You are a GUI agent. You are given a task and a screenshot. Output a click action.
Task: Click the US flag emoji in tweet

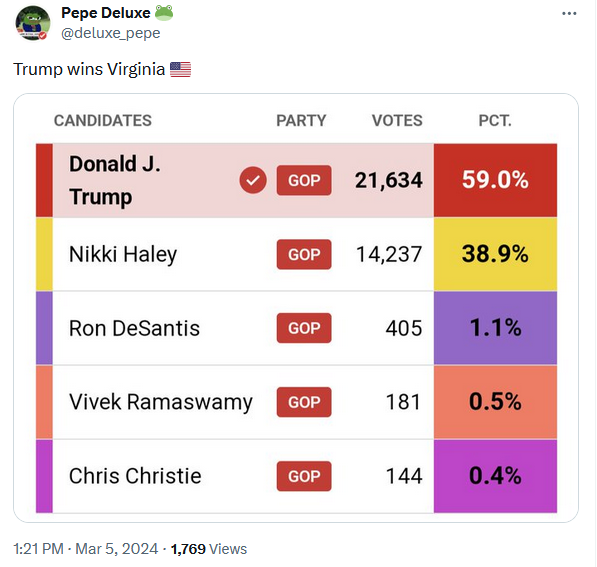pyautogui.click(x=180, y=69)
